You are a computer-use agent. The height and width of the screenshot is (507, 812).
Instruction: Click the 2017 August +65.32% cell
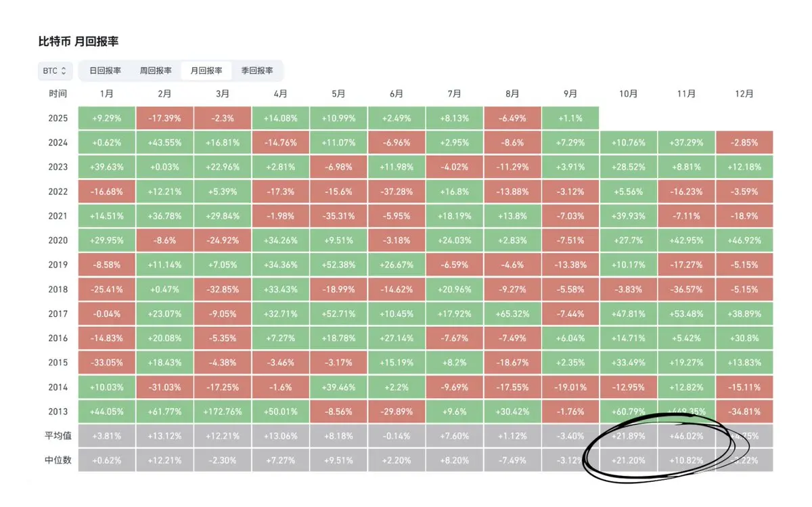point(512,314)
